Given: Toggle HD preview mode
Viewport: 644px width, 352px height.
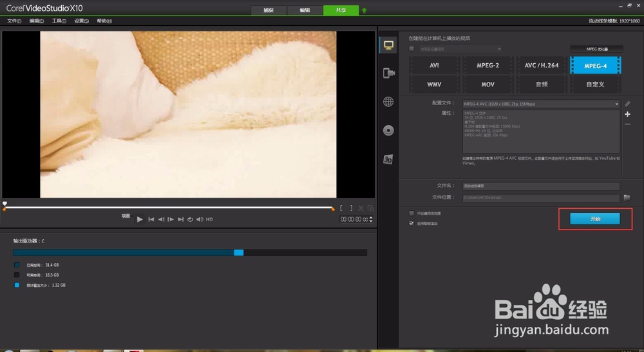Looking at the screenshot, I should click(209, 219).
